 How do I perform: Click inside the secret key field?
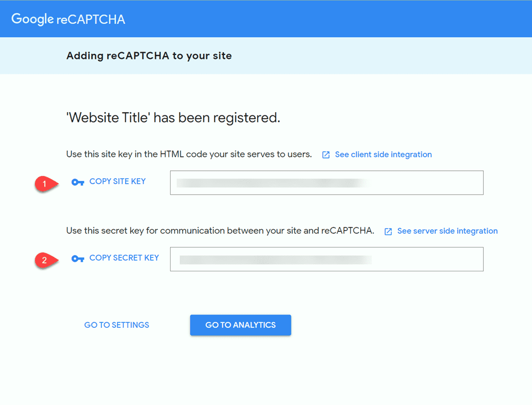(x=326, y=259)
